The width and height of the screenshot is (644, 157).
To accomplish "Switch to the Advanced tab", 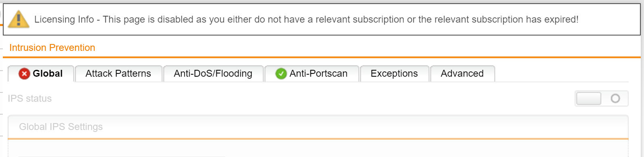I will tap(463, 74).
